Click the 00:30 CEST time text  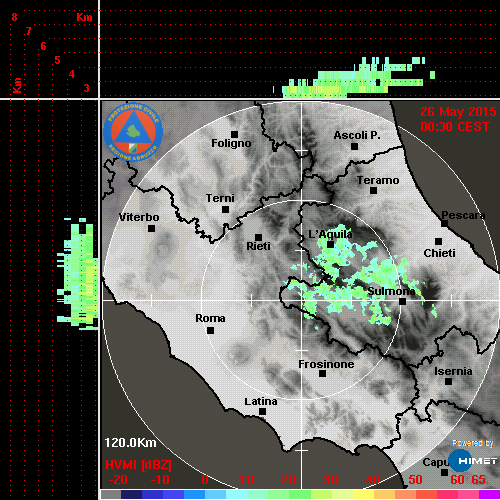coord(455,127)
